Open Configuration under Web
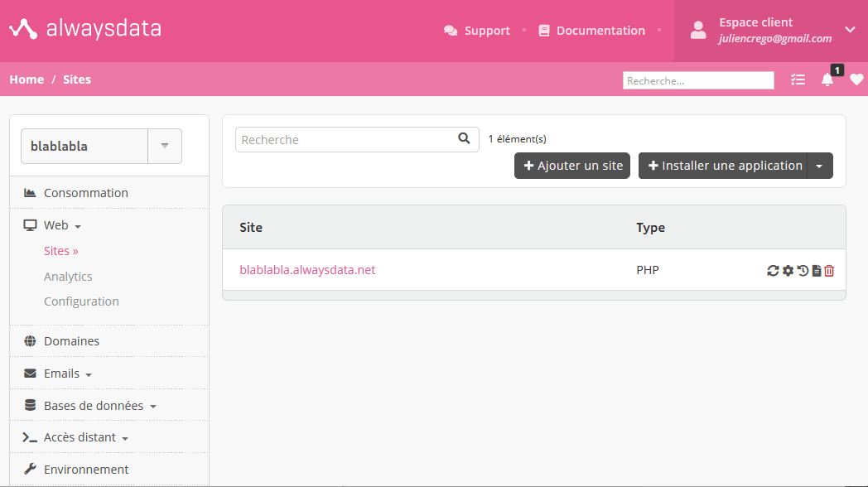The width and height of the screenshot is (868, 487). pyautogui.click(x=81, y=301)
